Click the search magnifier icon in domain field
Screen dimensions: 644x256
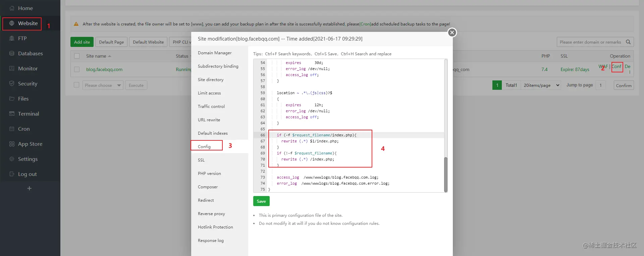point(628,42)
